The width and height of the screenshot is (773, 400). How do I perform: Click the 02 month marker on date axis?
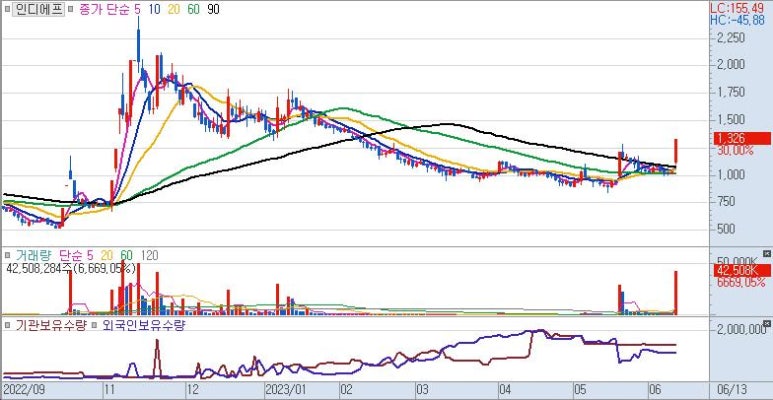pos(345,389)
